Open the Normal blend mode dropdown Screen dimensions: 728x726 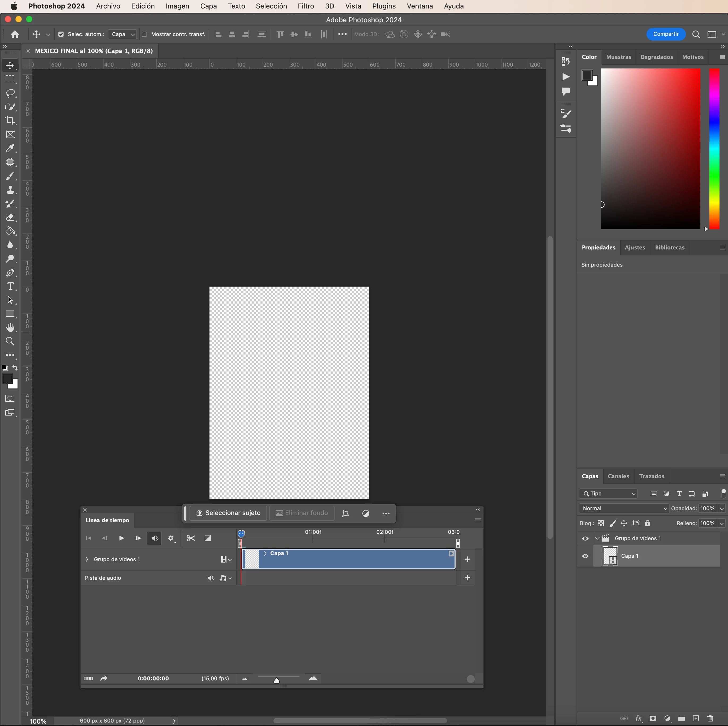click(624, 508)
